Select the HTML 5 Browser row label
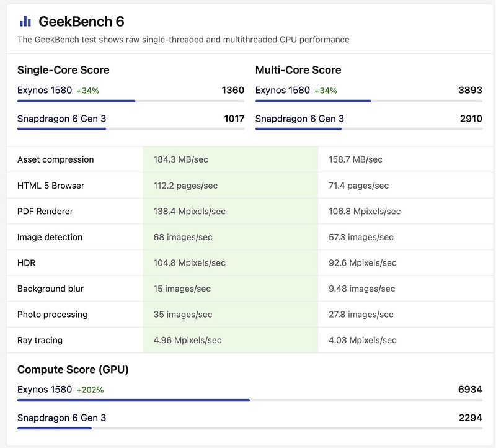Viewport: 496px width, 448px height. (51, 186)
